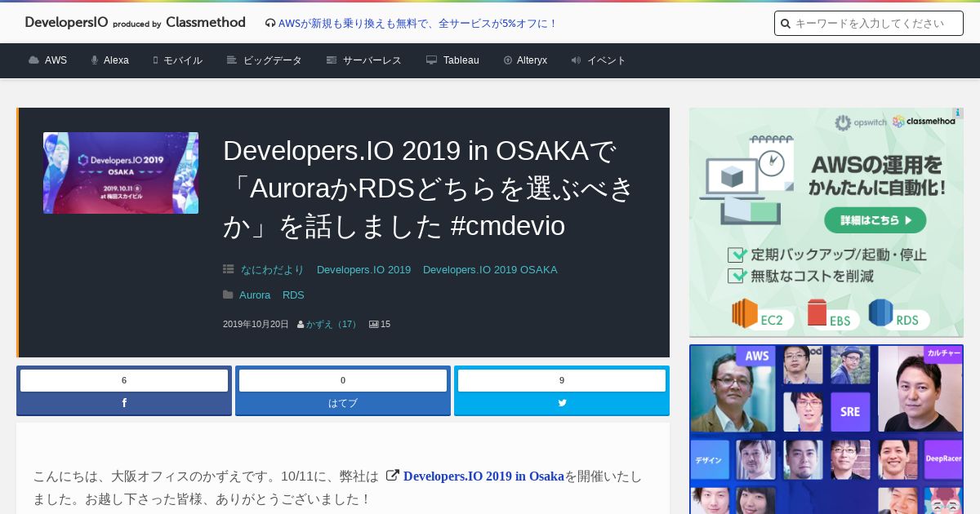This screenshot has width=980, height=514.
Task: Open the opswitch AWS automation ad banner
Action: 826,223
